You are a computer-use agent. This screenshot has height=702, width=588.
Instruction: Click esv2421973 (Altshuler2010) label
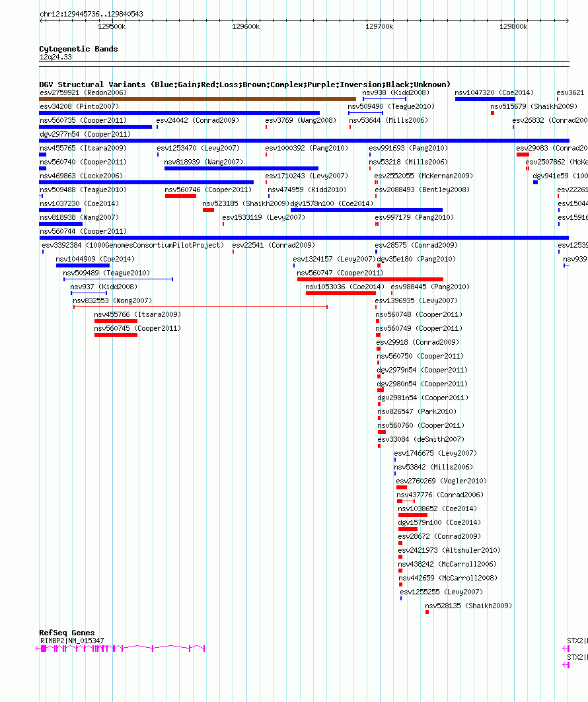(450, 551)
